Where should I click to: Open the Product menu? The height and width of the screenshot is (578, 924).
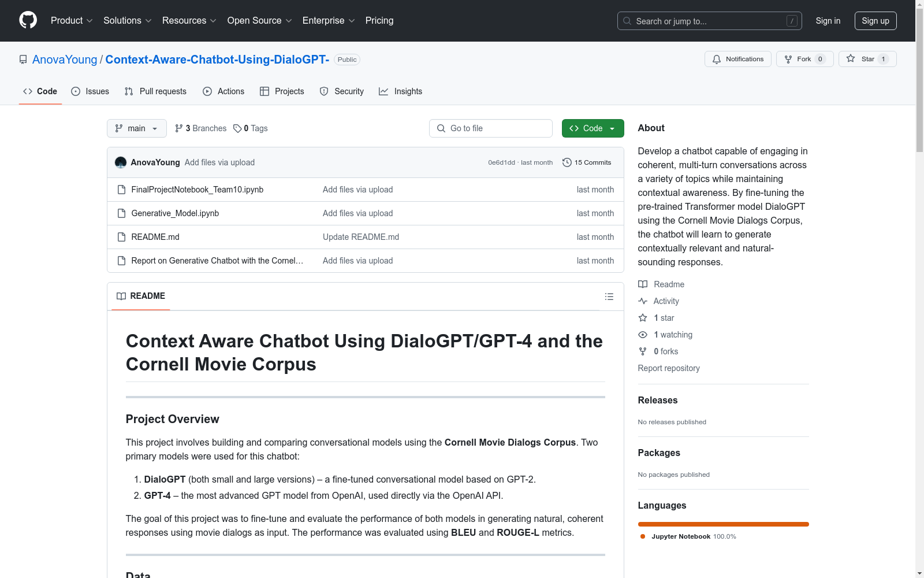pos(72,20)
